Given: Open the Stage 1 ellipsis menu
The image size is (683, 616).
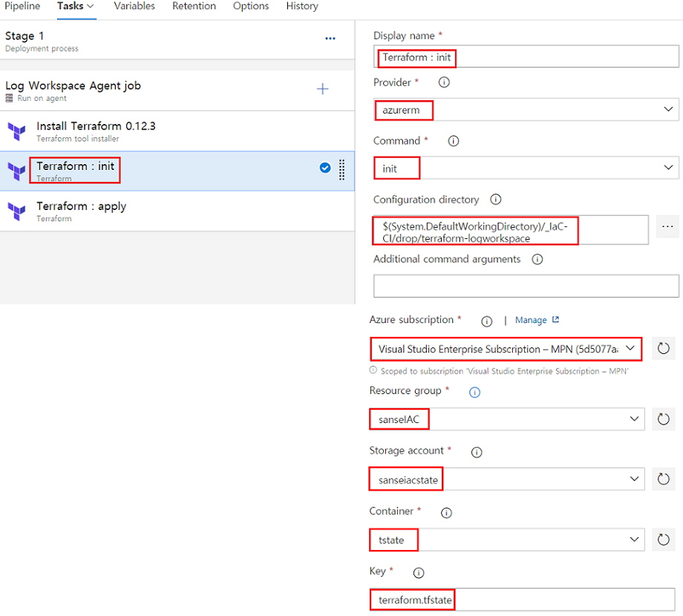Looking at the screenshot, I should tap(330, 39).
